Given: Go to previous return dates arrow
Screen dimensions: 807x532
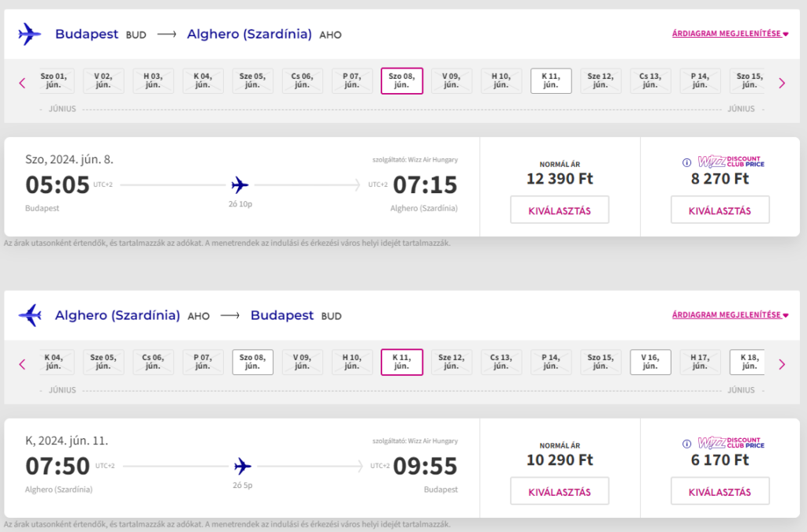Looking at the screenshot, I should coord(22,363).
